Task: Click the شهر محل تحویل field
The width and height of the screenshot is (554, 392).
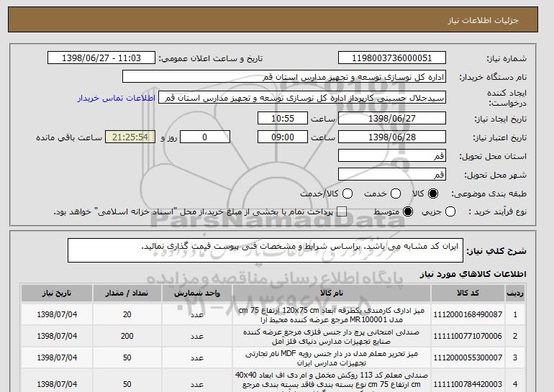Action: (392, 175)
